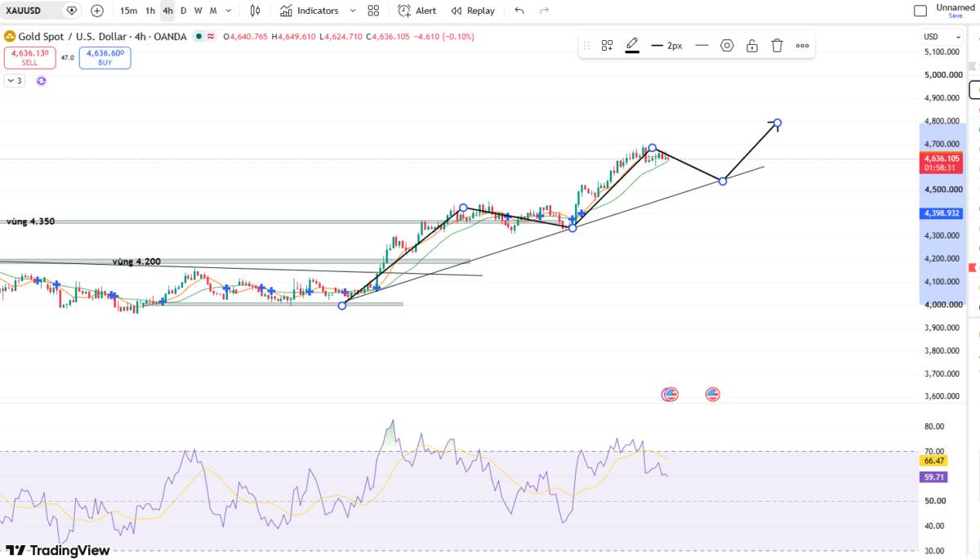The image size is (980, 559).
Task: Switch to the 15m timeframe
Action: (x=128, y=11)
